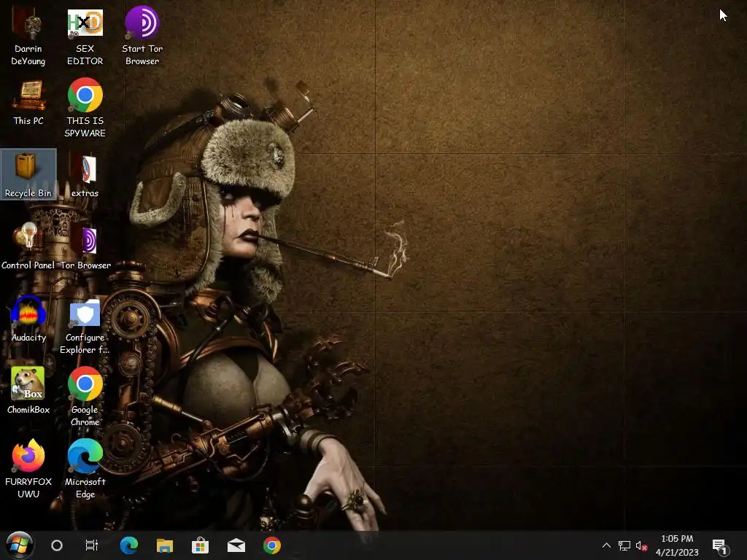Open the network status tray icon
747x560 pixels.
pyautogui.click(x=624, y=545)
